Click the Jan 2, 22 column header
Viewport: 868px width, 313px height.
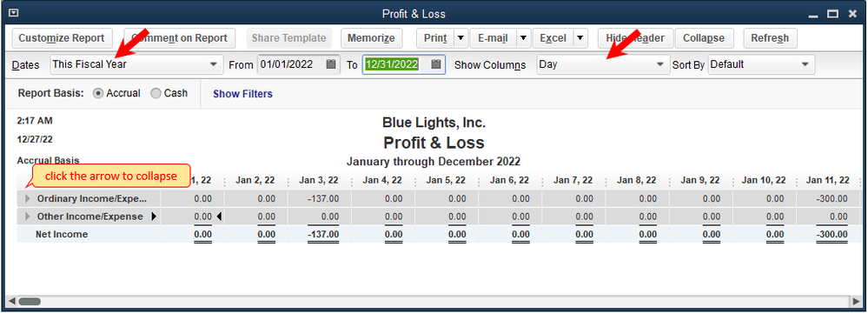pos(255,181)
